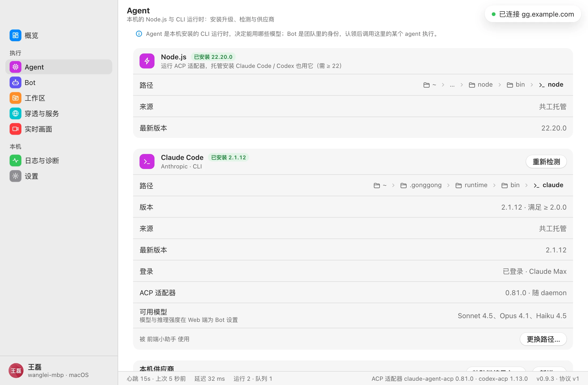Select the Bot robot icon in the sidebar
This screenshot has width=588, height=385.
[16, 82]
